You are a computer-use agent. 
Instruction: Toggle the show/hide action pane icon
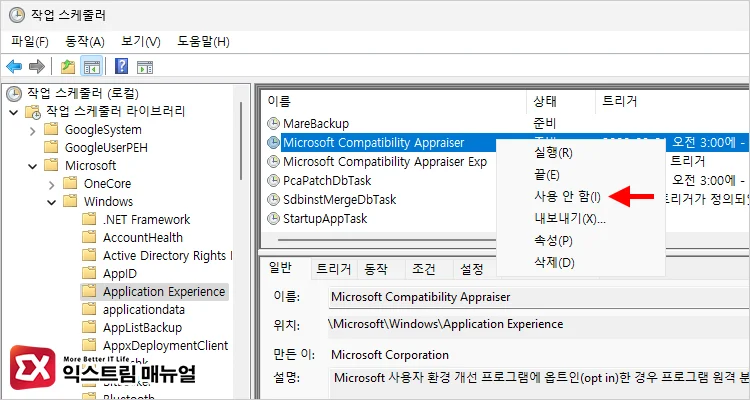point(144,67)
